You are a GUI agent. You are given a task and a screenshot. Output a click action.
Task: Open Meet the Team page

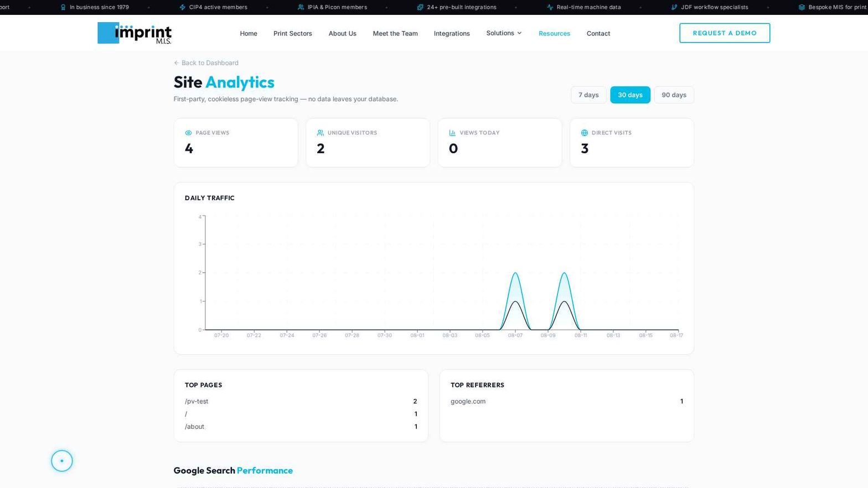[395, 33]
